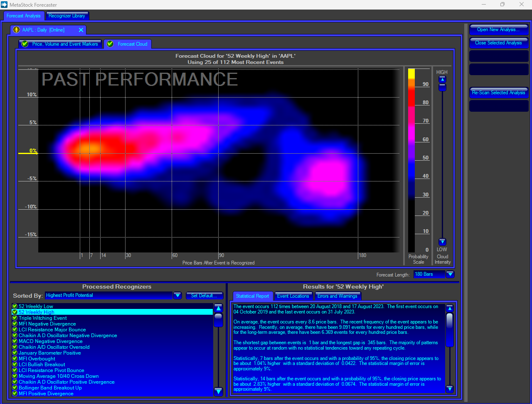Click the 0% yellow price level marker

pos(28,153)
